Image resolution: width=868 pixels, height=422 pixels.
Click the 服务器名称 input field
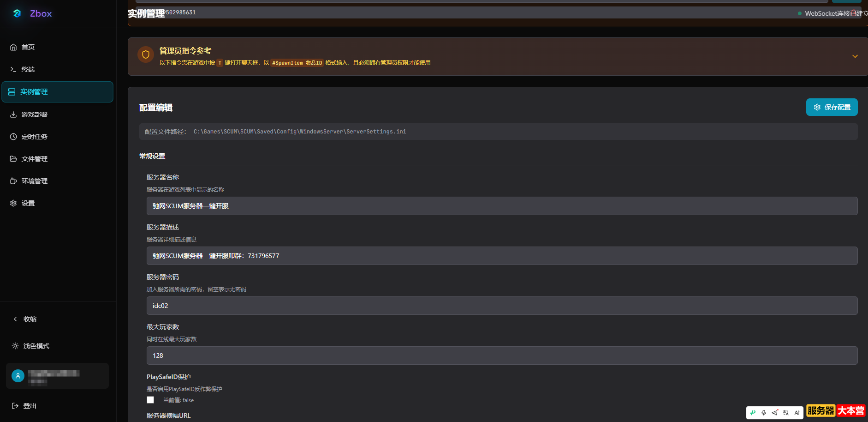[502, 206]
